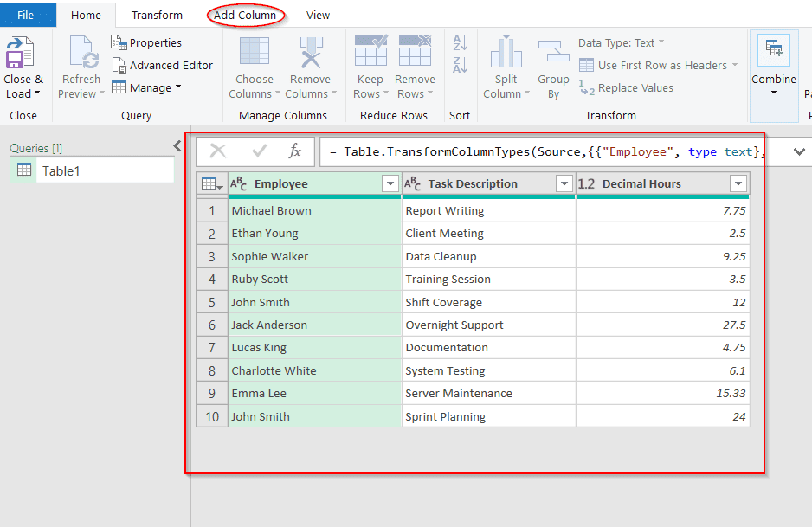Select the 9.25 hours cell
Image resolution: width=812 pixels, height=527 pixels.
pos(663,256)
